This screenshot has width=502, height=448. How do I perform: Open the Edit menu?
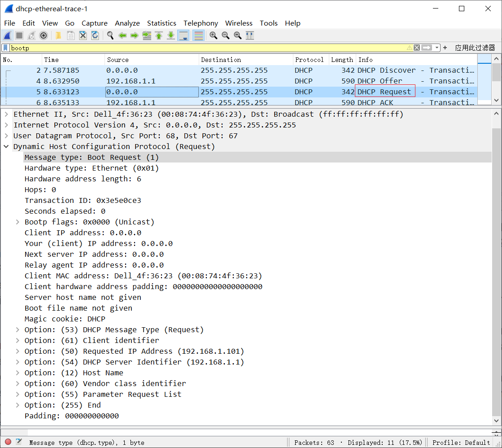pos(29,23)
